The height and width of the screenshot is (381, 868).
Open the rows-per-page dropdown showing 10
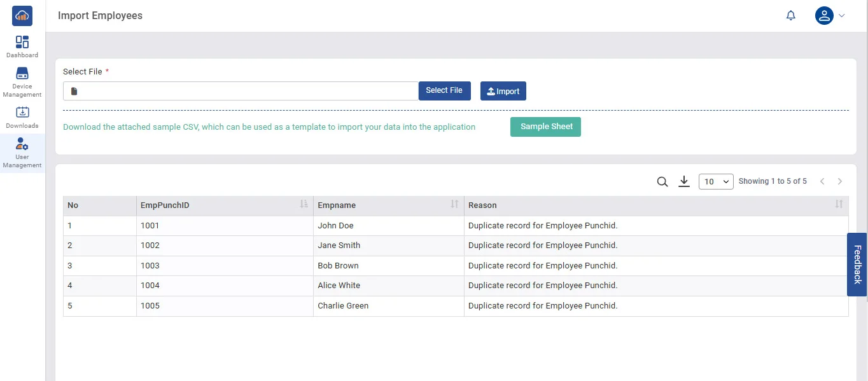coord(716,182)
